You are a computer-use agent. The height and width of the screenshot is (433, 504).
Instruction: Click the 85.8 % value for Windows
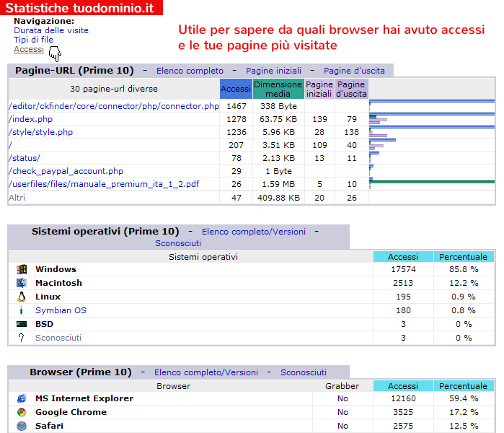point(464,269)
